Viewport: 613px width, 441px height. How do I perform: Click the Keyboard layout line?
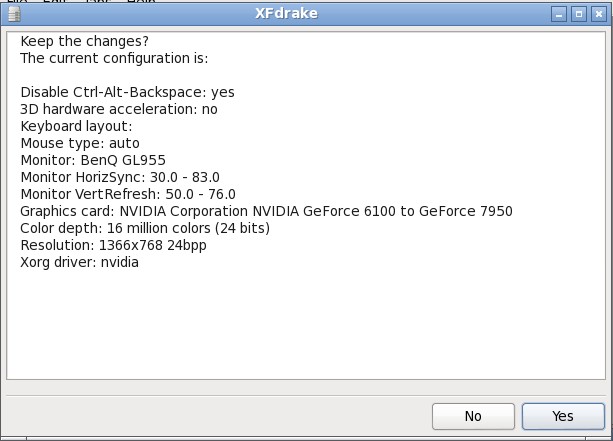click(76, 126)
